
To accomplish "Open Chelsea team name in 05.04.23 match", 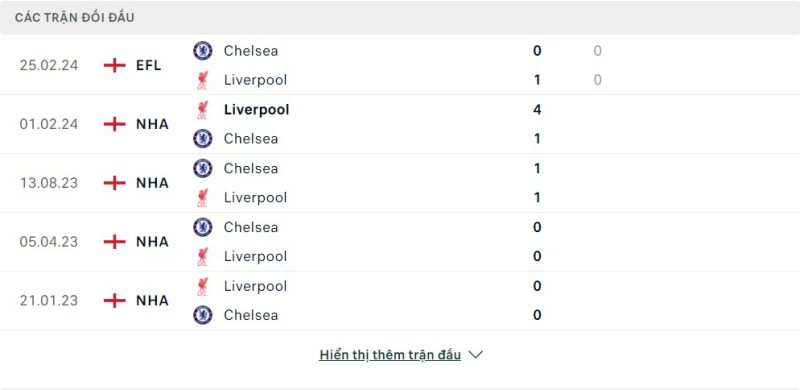I will (x=251, y=227).
